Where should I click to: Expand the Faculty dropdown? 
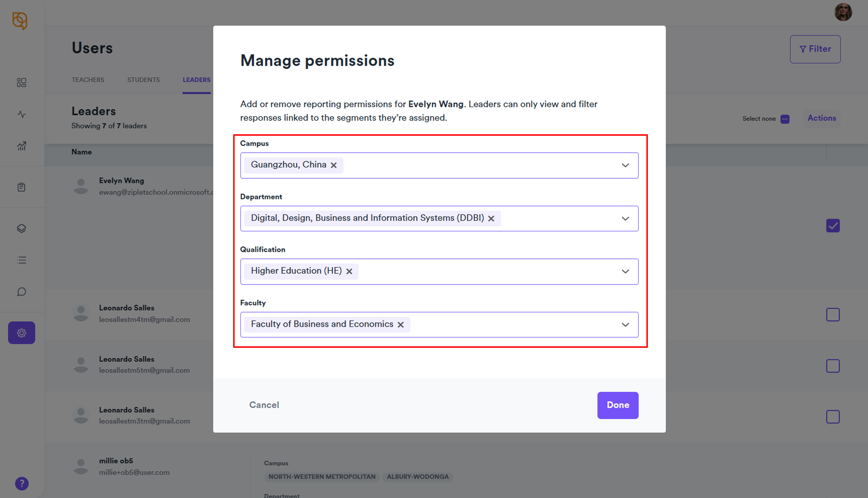tap(625, 325)
